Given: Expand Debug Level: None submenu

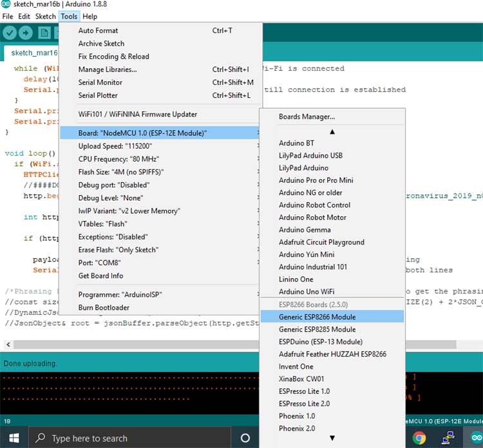Looking at the screenshot, I should click(160, 198).
